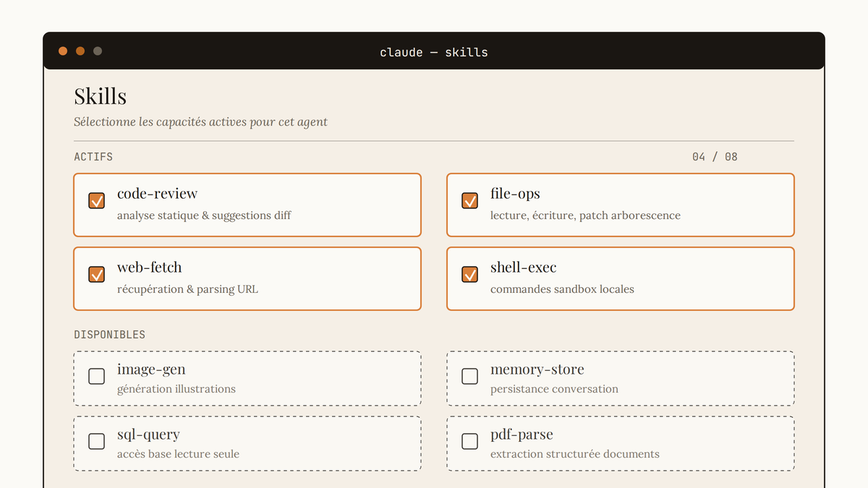The image size is (868, 488).
Task: Check the memory-store checkbox
Action: tap(469, 377)
